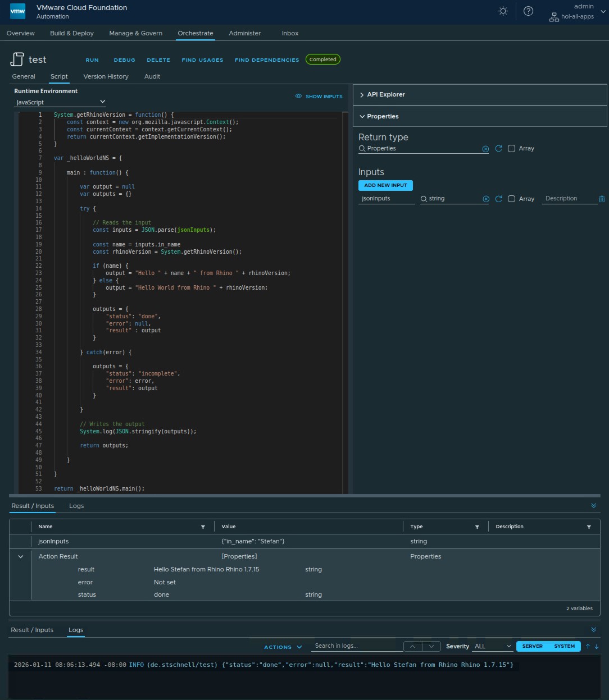The width and height of the screenshot is (609, 700).
Task: Toggle the light/dark theme sun icon
Action: 503,11
